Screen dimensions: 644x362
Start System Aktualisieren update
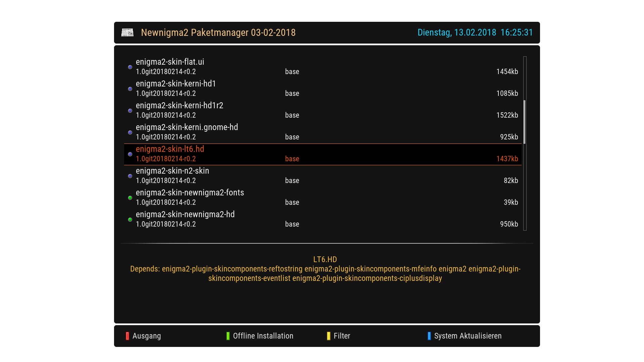pyautogui.click(x=468, y=336)
